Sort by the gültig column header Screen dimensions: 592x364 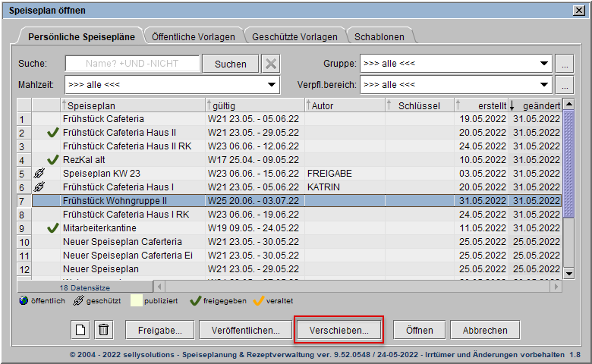coord(253,105)
